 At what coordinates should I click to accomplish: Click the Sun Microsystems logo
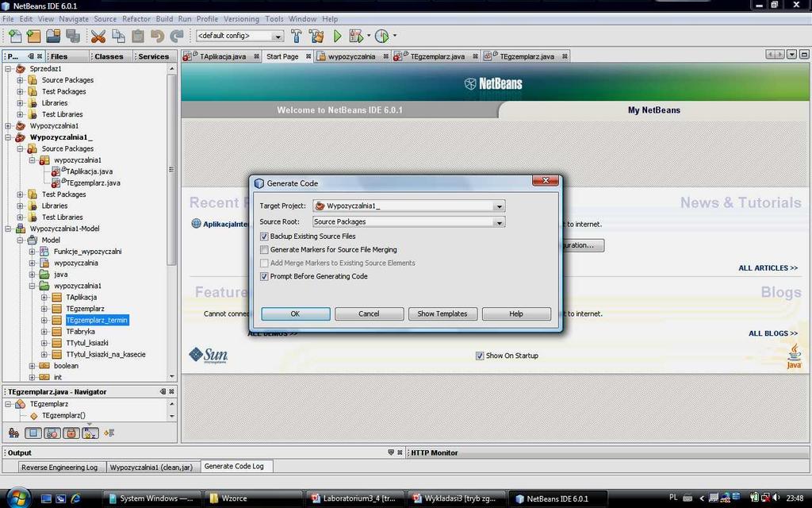point(209,355)
